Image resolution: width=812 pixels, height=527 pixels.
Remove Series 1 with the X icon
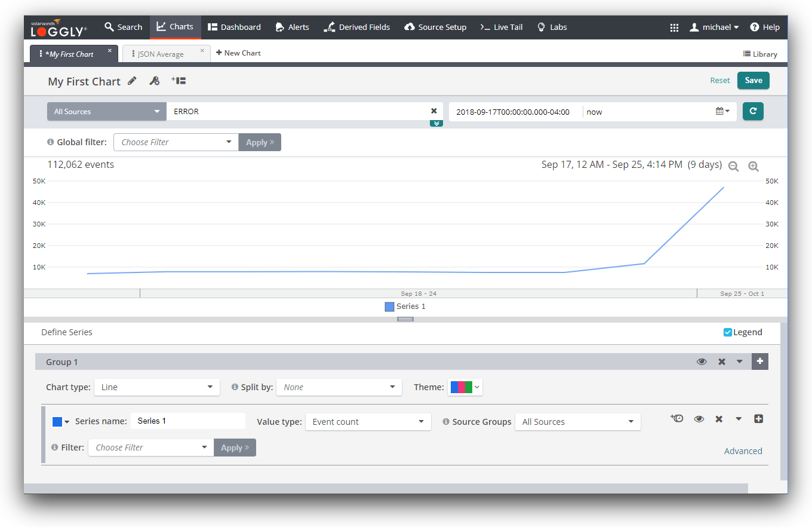point(719,419)
